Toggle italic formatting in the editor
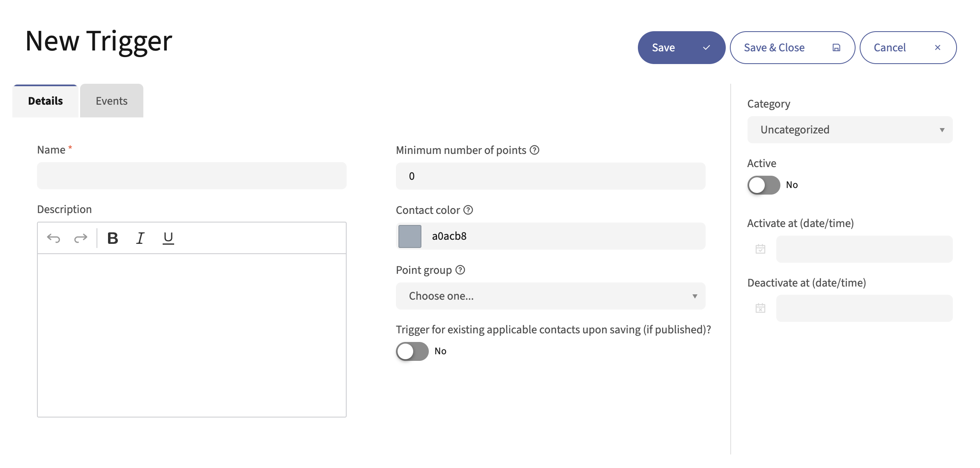Image resolution: width=980 pixels, height=468 pixels. (140, 238)
